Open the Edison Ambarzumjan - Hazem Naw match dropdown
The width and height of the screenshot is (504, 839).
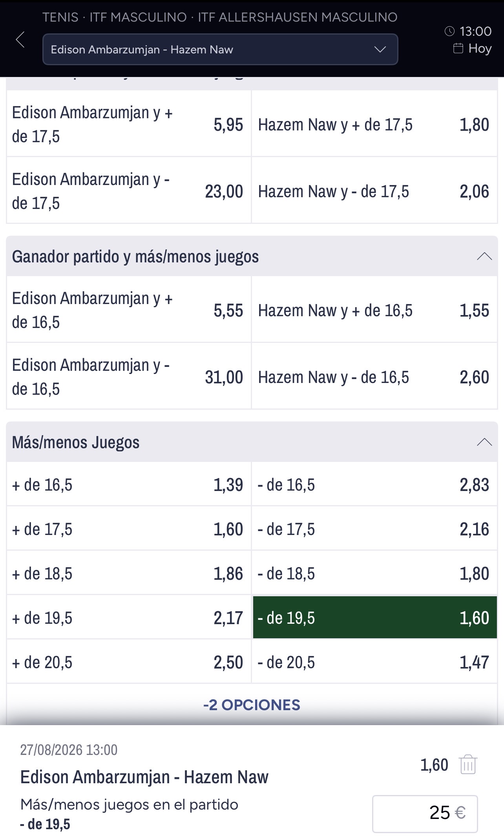point(220,49)
